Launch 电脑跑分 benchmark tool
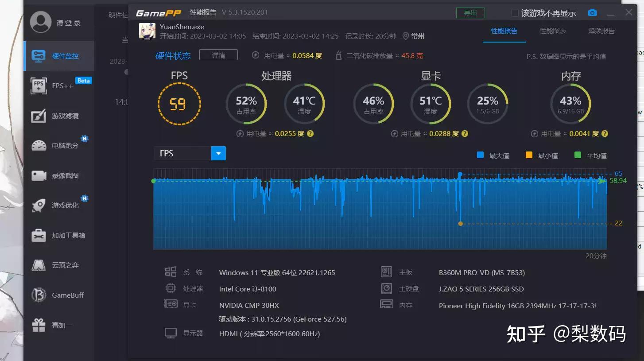The width and height of the screenshot is (644, 361). tap(59, 145)
